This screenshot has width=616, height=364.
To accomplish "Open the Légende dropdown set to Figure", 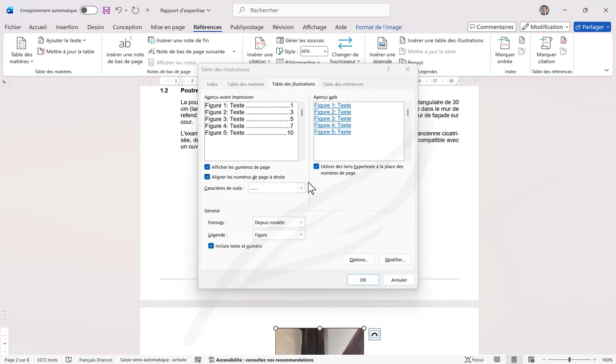I will coord(301,235).
